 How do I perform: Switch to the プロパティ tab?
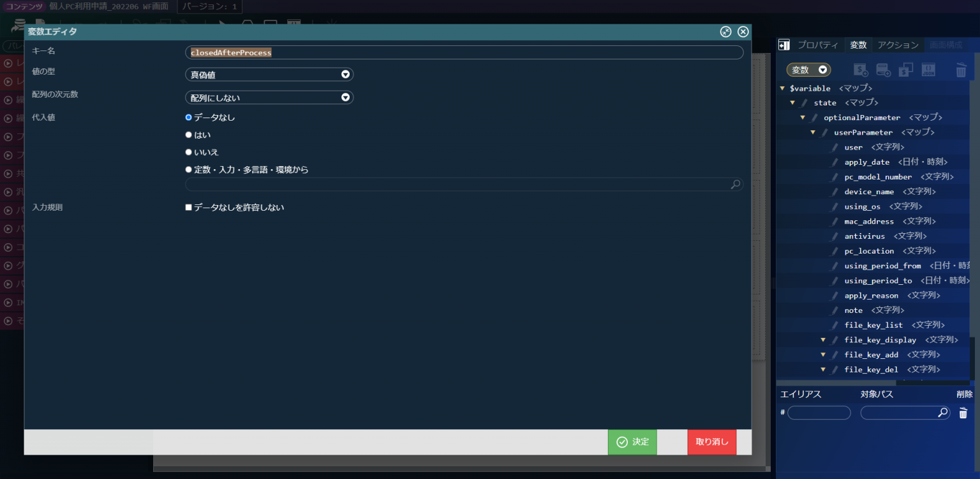(817, 45)
